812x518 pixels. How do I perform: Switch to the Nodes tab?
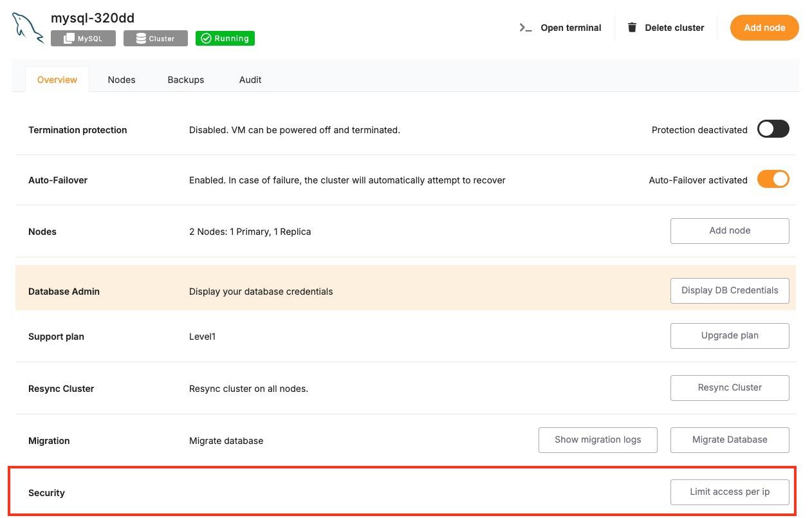[x=122, y=79]
